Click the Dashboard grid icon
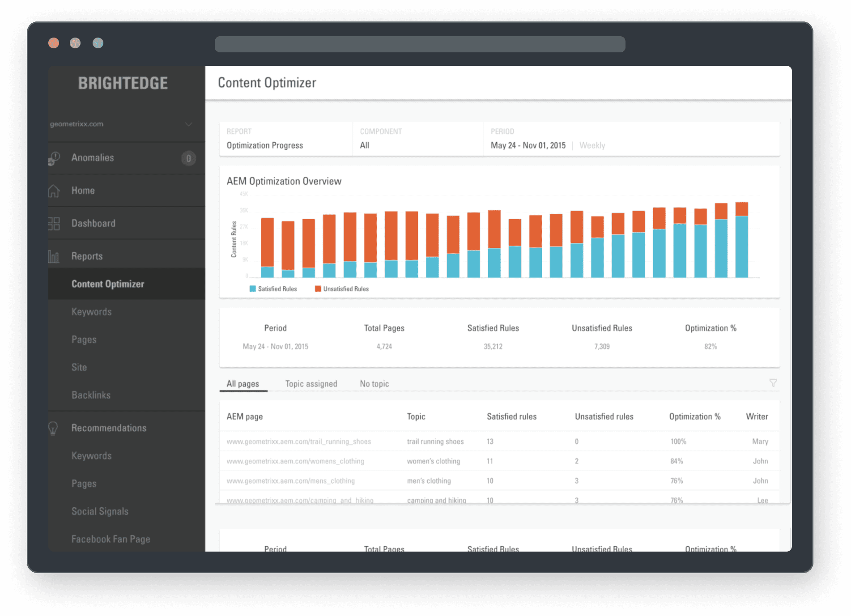This screenshot has width=851, height=616. tap(54, 224)
